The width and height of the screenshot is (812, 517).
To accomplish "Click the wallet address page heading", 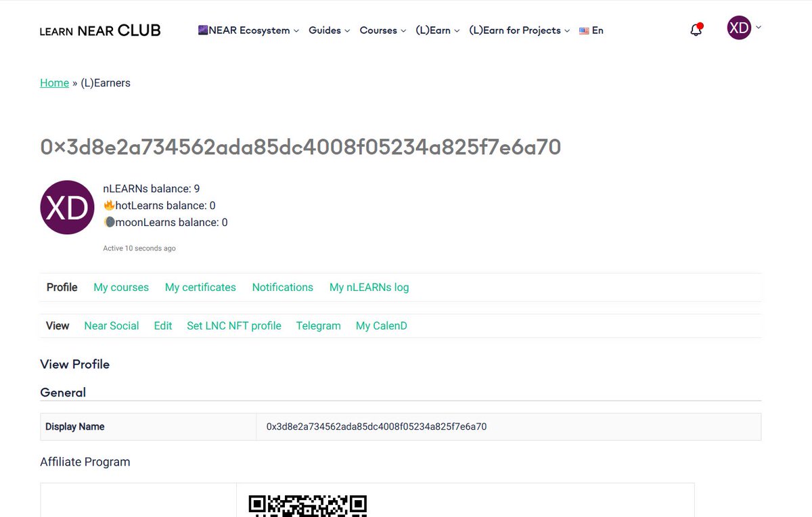I will click(x=300, y=147).
